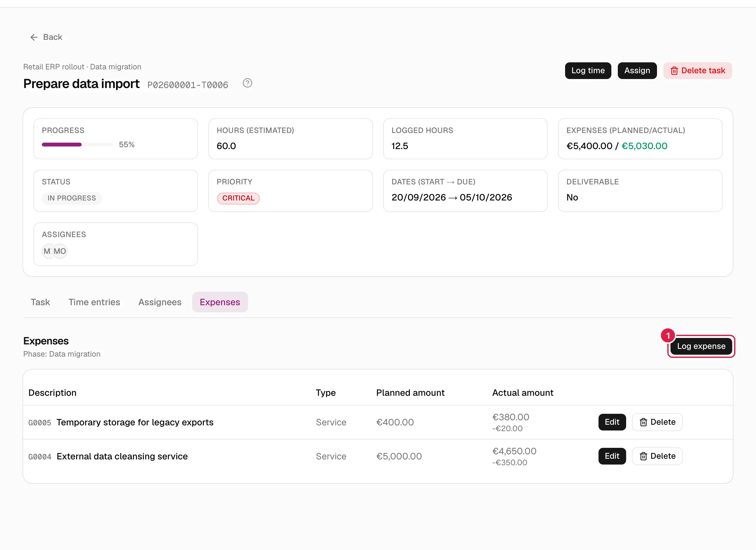Screen dimensions: 756x550
Task: Click task code P02600001-T0006
Action: pos(188,85)
